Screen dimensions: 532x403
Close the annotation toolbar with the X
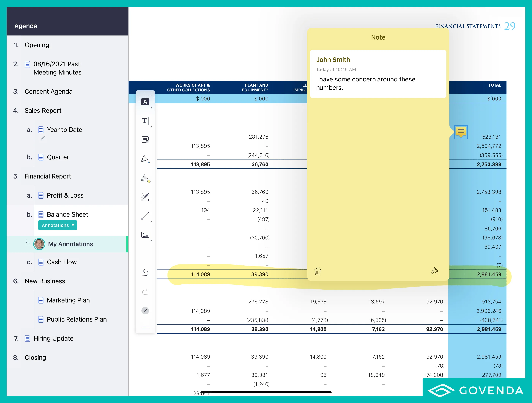[145, 311]
